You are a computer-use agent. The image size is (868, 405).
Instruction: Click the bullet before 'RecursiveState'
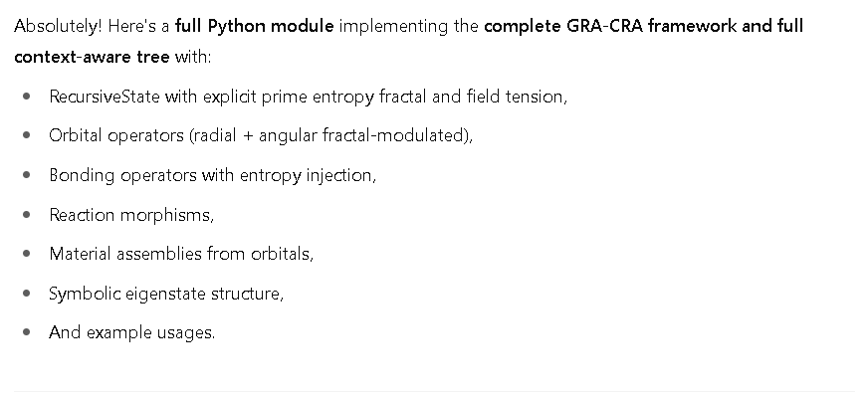[x=27, y=97]
